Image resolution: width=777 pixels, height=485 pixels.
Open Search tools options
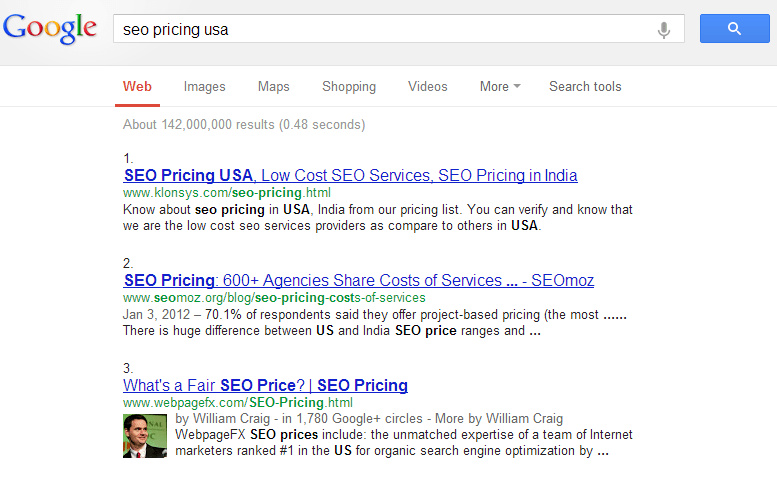[x=585, y=86]
